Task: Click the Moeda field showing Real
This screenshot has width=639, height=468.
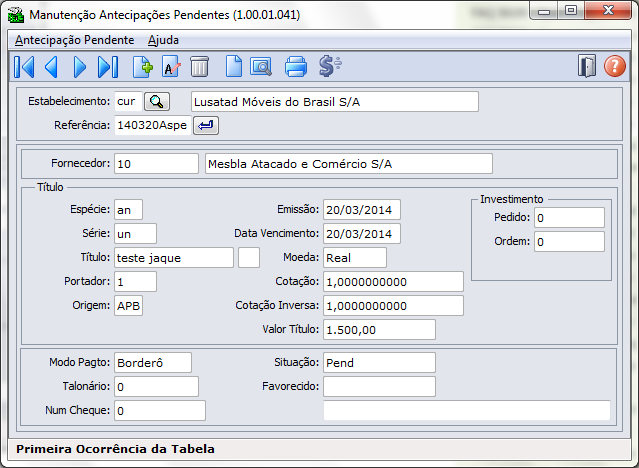Action: [355, 258]
